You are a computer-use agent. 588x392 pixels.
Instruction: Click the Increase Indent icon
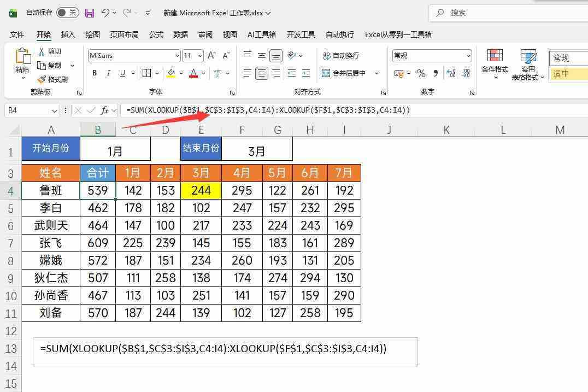point(306,73)
